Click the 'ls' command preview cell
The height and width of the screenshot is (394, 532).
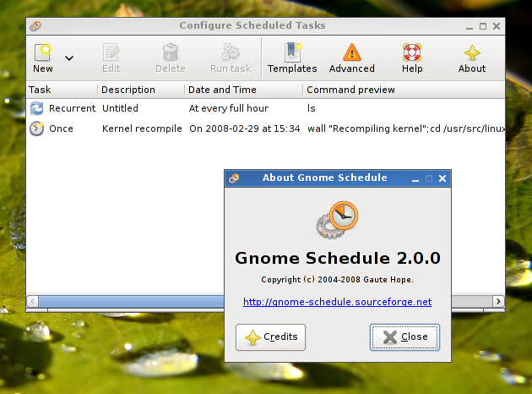pos(311,108)
